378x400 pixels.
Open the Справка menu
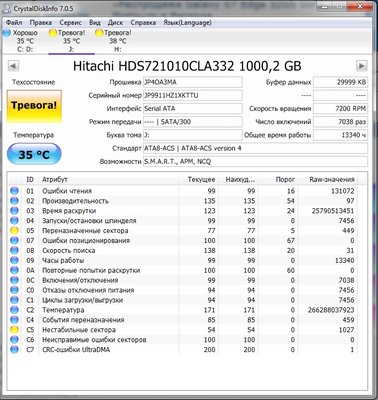[143, 23]
